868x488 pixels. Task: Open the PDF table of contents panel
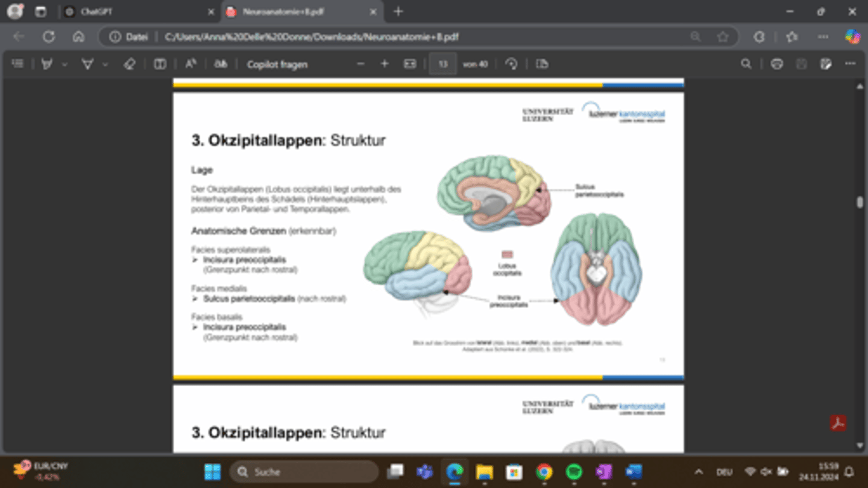coord(17,64)
